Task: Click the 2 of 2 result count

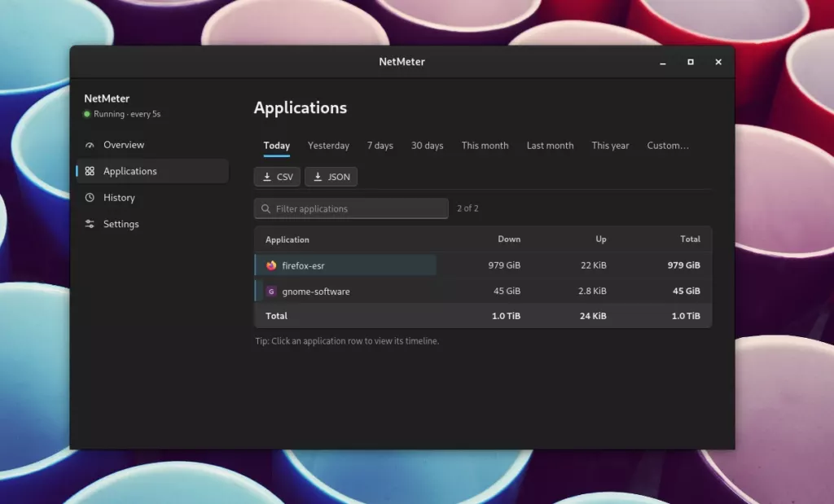Action: pyautogui.click(x=467, y=208)
